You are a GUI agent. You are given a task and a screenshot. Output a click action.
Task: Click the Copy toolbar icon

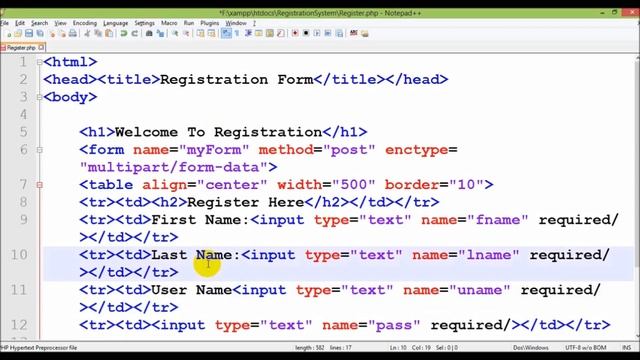pos(98,33)
